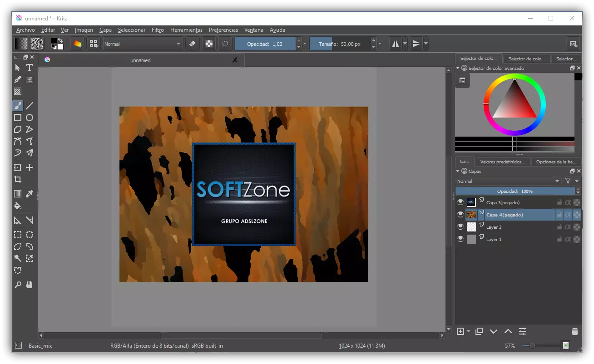Screen dimensions: 594x364
Task: Open the layer blending mode dropdown
Action: click(508, 181)
